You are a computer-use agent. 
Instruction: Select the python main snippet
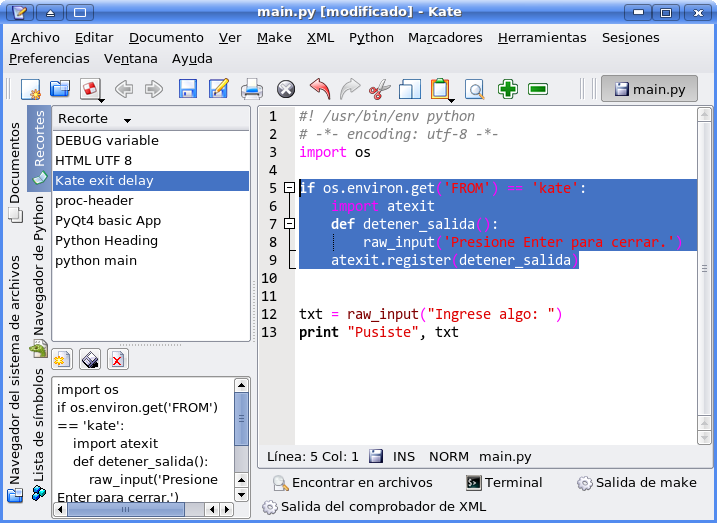click(x=151, y=261)
